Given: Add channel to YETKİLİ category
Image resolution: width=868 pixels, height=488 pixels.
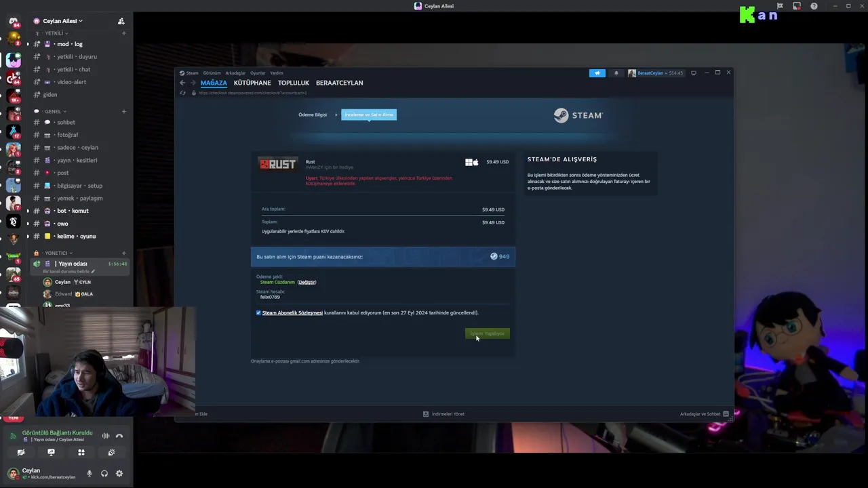Looking at the screenshot, I should point(123,33).
